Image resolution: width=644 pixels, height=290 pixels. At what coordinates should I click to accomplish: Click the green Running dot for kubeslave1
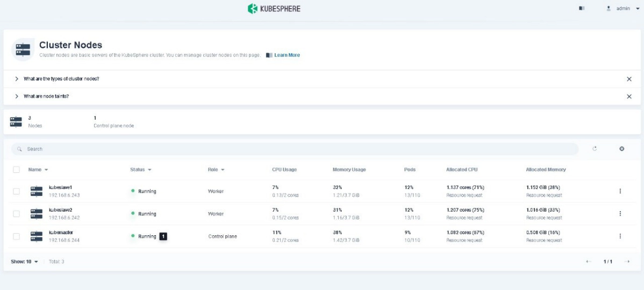[x=133, y=191]
